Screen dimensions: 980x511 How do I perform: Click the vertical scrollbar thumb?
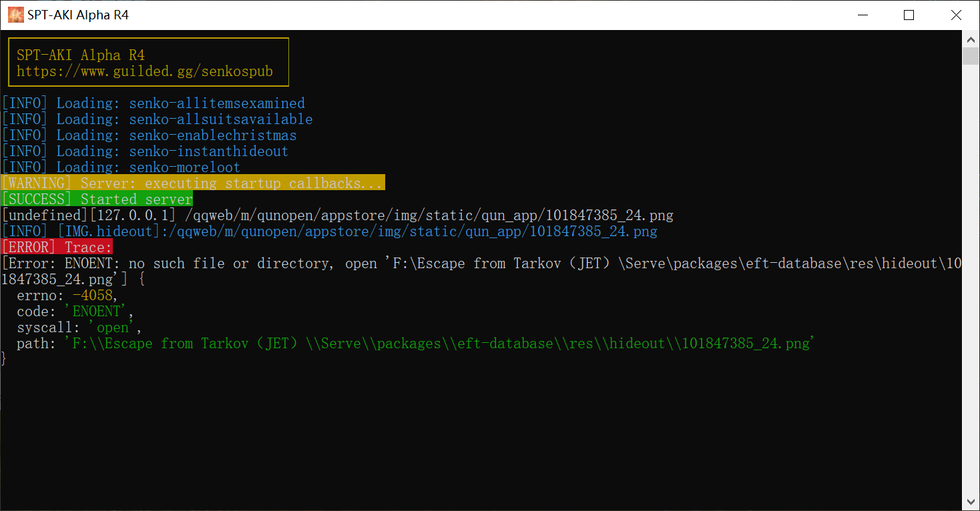971,56
